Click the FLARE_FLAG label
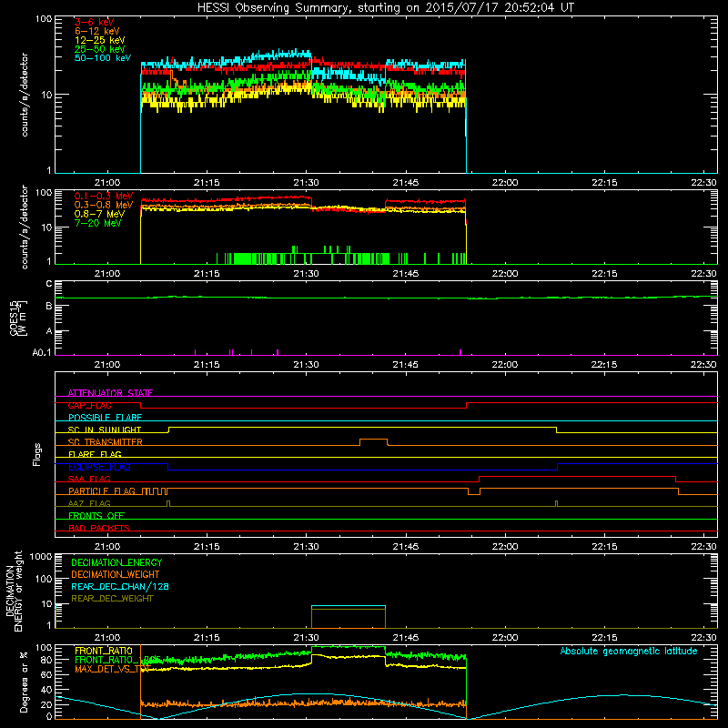The height and width of the screenshot is (728, 728). 95,454
